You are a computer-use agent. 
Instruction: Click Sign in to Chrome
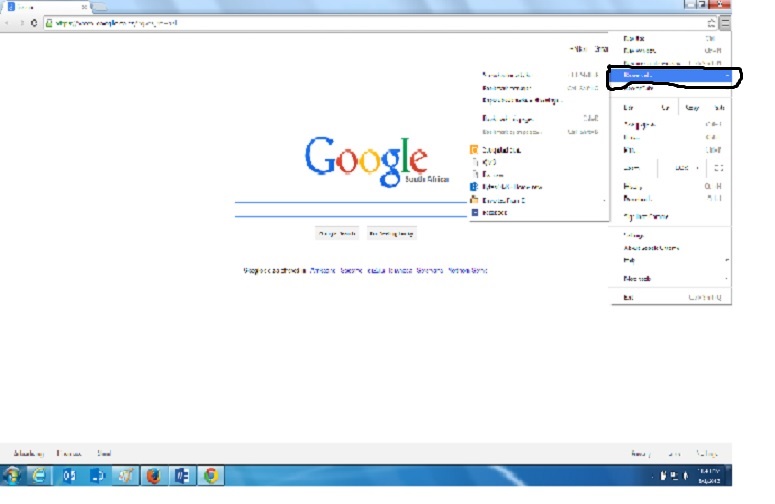pyautogui.click(x=671, y=216)
